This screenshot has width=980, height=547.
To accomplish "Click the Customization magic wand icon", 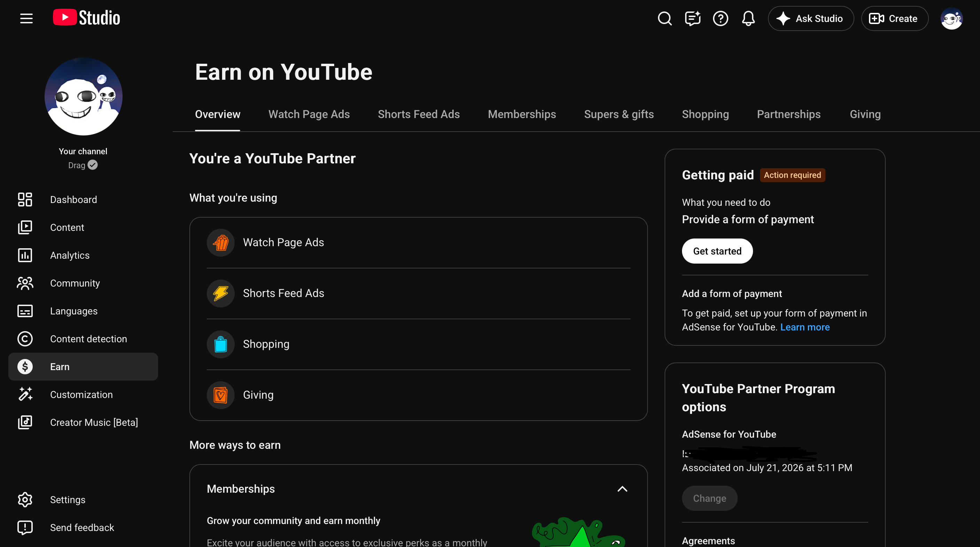I will point(25,394).
